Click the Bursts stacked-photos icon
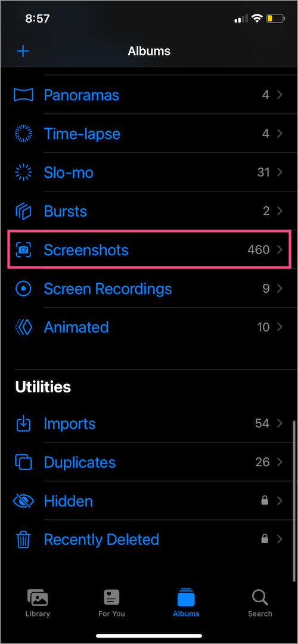This screenshot has height=644, width=298. [x=23, y=211]
